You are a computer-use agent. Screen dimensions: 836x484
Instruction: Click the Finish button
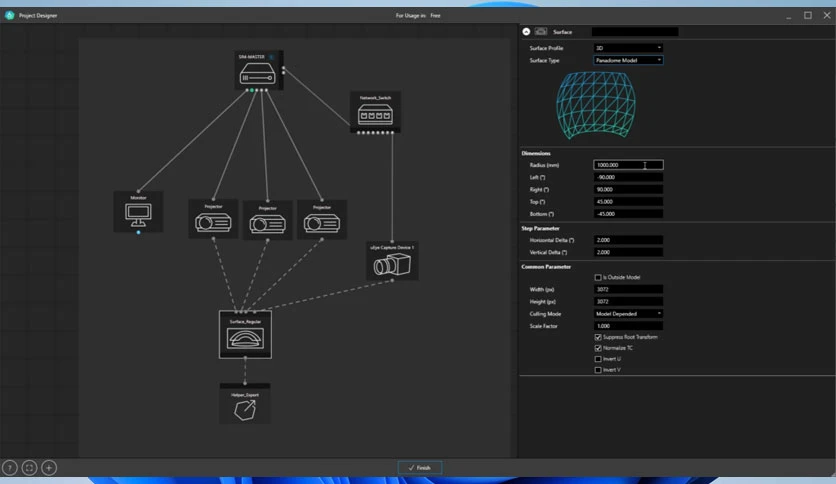click(x=420, y=467)
